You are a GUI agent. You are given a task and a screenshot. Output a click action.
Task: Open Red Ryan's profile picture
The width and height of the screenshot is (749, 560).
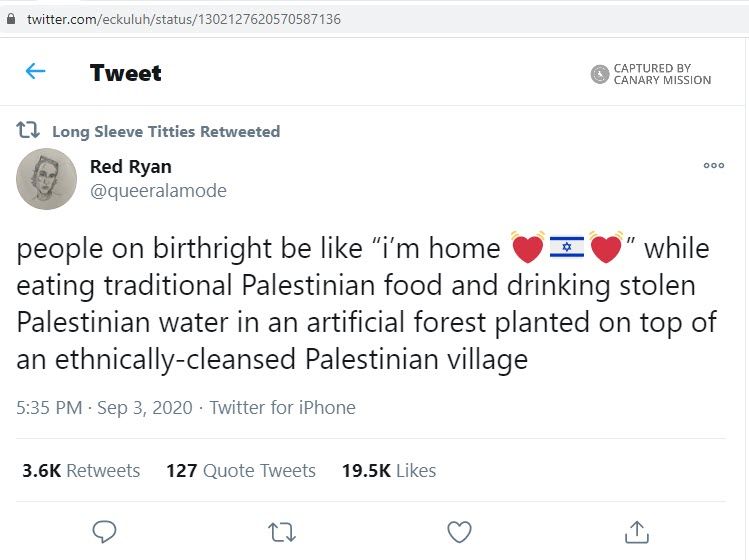tap(46, 179)
